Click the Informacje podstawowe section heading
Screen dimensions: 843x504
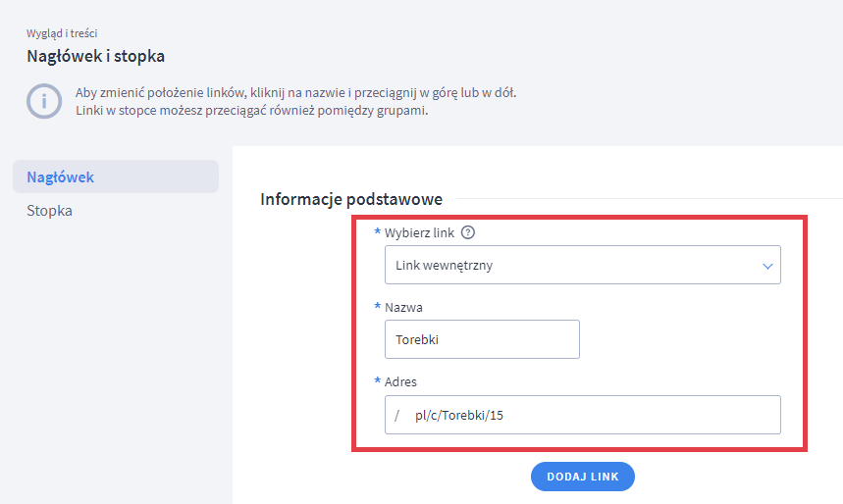[x=351, y=199]
